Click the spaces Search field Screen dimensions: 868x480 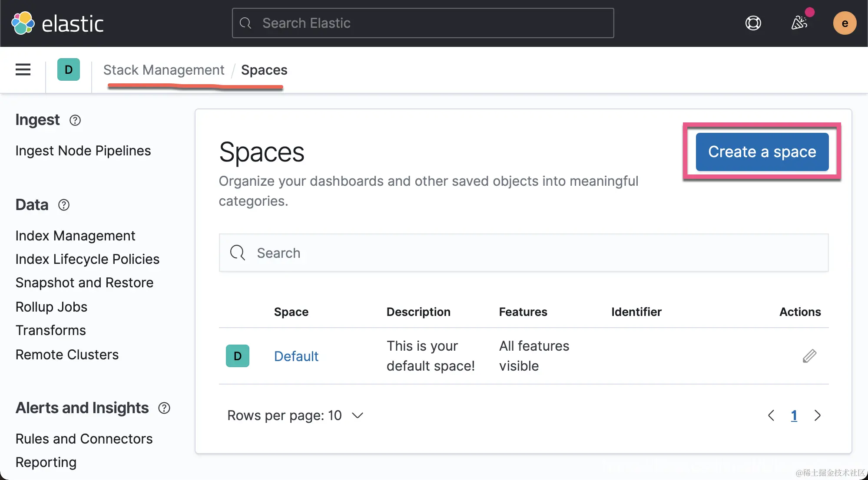click(x=523, y=253)
